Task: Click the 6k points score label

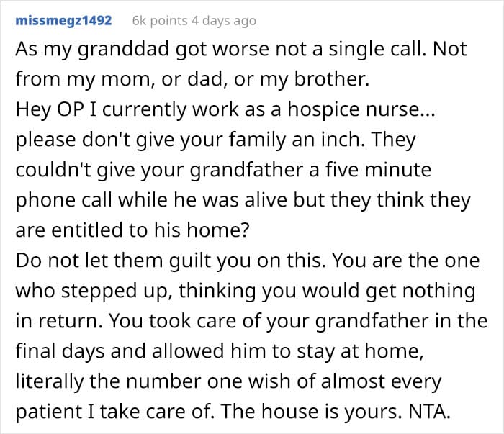Action: click(x=160, y=21)
